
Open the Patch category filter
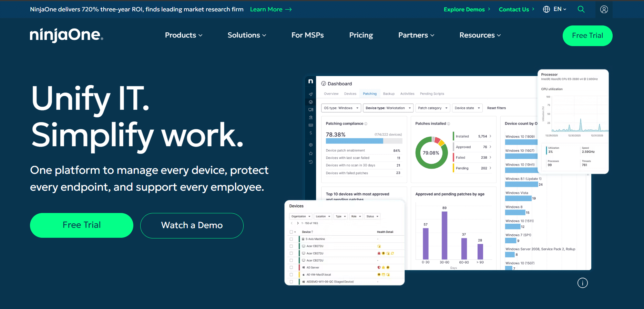pyautogui.click(x=433, y=108)
